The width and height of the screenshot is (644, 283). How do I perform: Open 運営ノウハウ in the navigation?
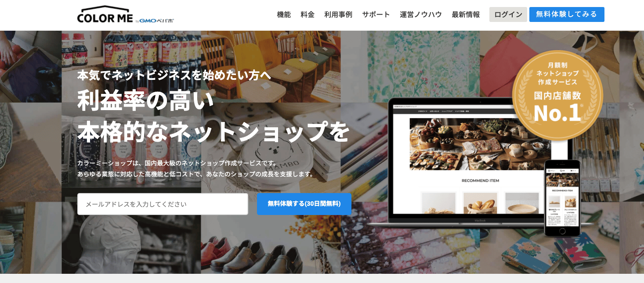421,14
